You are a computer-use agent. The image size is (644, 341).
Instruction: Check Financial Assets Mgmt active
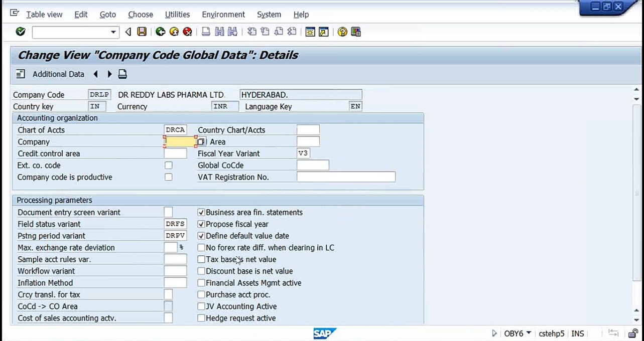pyautogui.click(x=201, y=283)
